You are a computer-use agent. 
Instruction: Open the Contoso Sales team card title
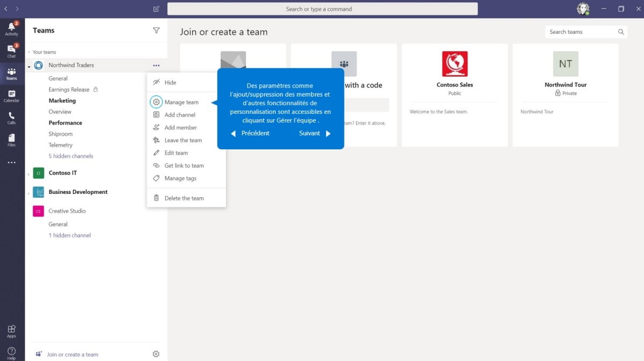(x=455, y=85)
